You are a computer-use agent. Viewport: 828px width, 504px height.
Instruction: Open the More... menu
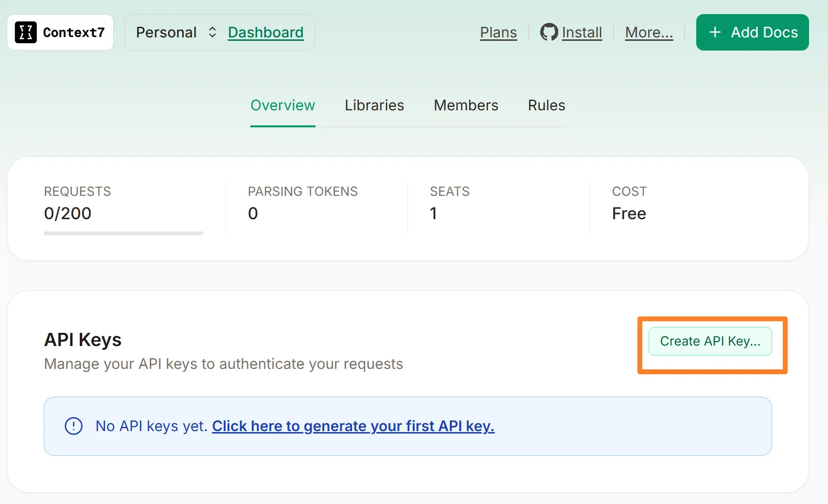pyautogui.click(x=649, y=33)
